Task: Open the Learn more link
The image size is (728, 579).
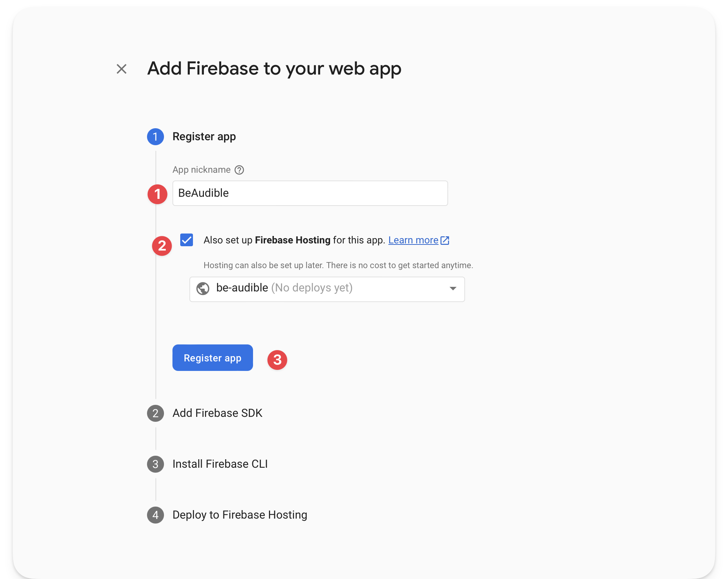Action: pyautogui.click(x=413, y=240)
